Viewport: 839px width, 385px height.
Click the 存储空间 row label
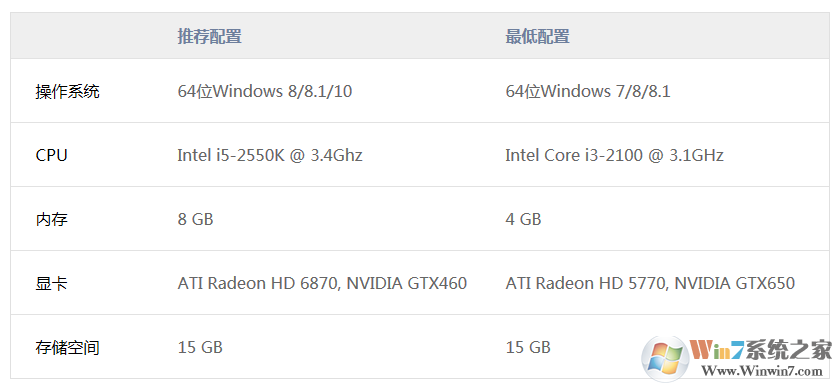(67, 348)
